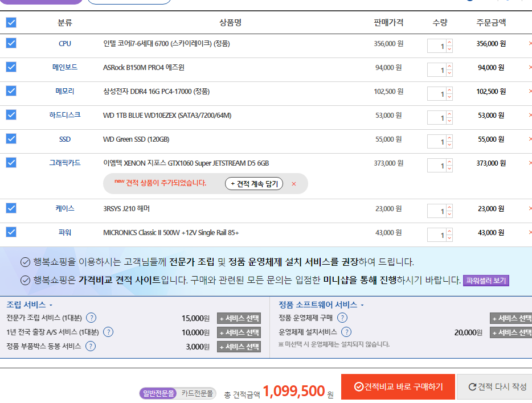Open the 메모리 category link
This screenshot has height=403, width=532.
click(65, 91)
